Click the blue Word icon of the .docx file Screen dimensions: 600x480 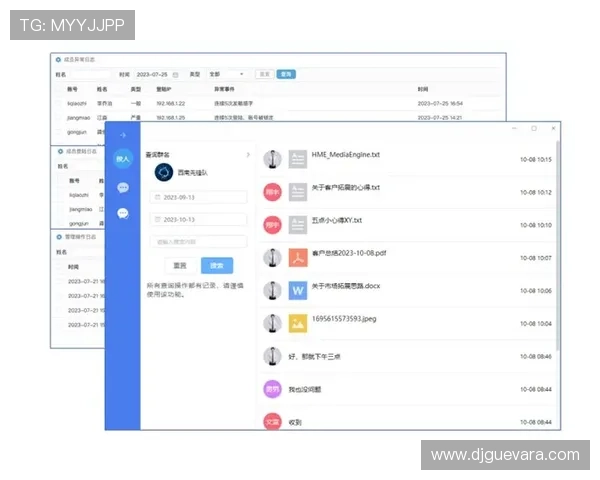[x=298, y=291]
